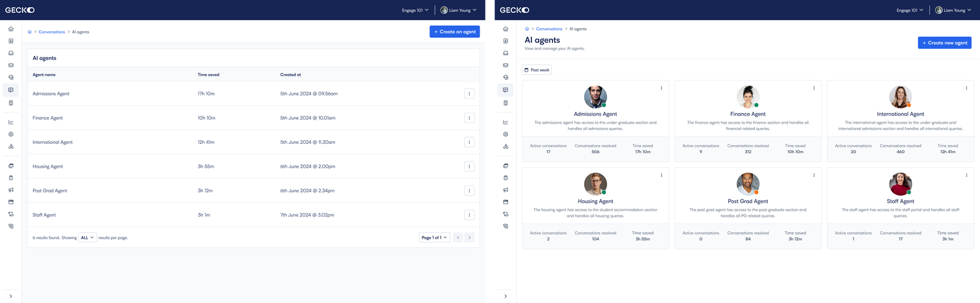
Task: Expand the sidebar with the bottom arrow in the left screen
Action: coord(10,296)
